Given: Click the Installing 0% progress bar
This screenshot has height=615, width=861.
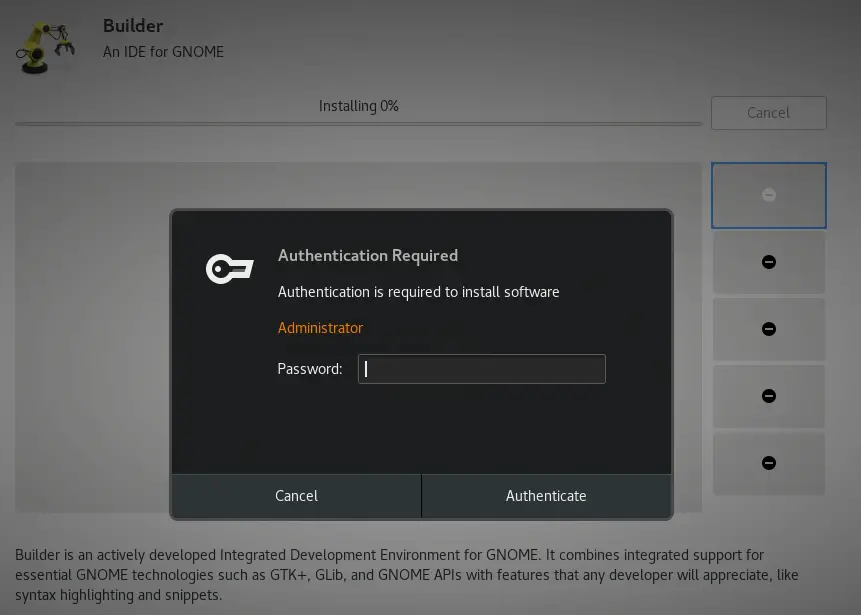Looking at the screenshot, I should [358, 124].
